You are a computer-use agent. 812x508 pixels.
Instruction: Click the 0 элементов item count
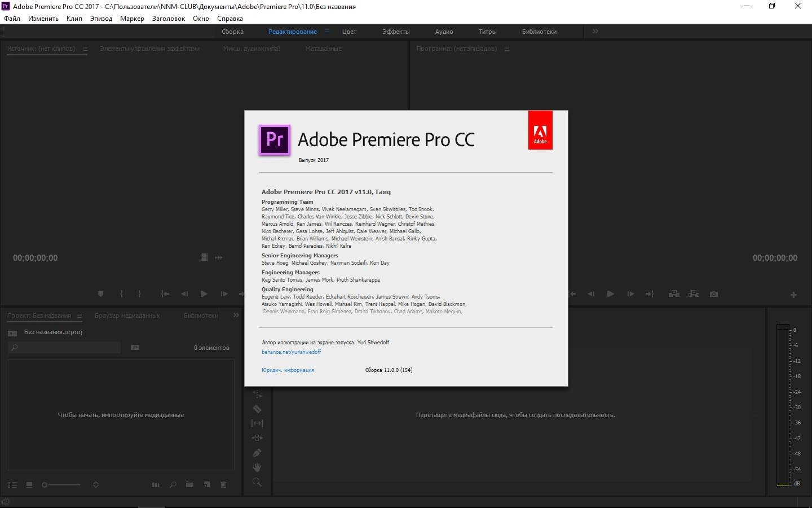[x=211, y=348]
